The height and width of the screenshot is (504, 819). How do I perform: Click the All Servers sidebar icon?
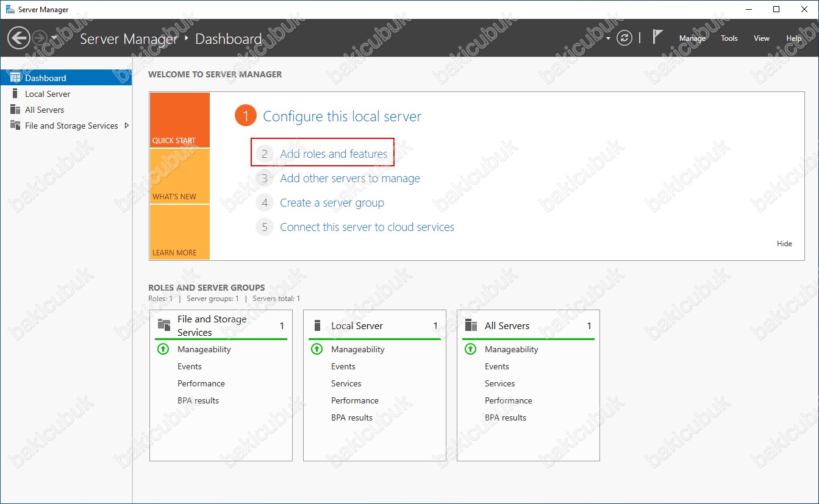(x=15, y=109)
